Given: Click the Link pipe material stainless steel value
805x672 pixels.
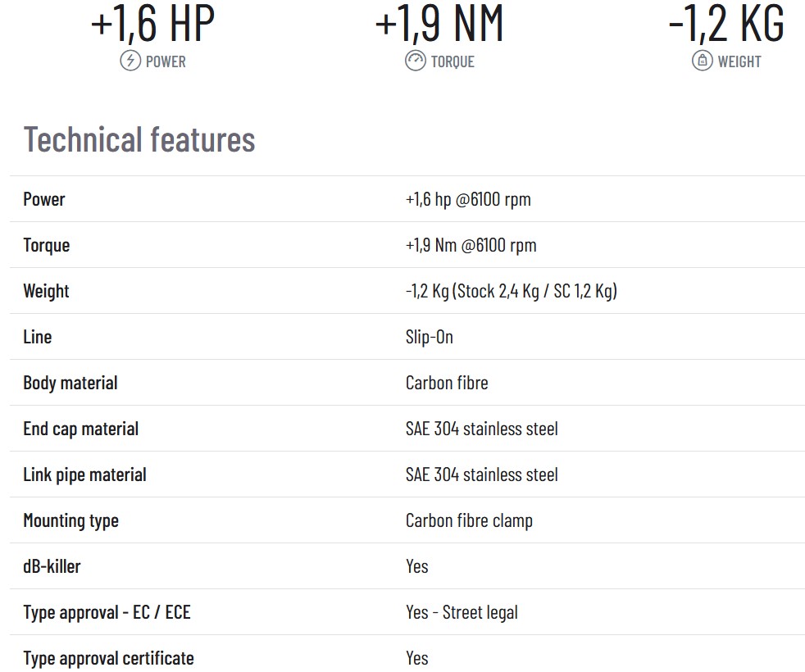Looking at the screenshot, I should 481,474.
